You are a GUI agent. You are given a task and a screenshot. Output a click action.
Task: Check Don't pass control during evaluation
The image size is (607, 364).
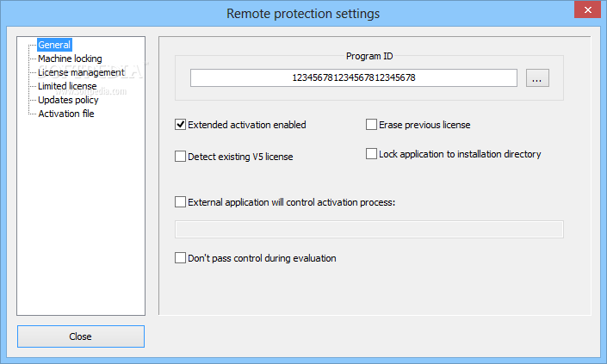[181, 258]
